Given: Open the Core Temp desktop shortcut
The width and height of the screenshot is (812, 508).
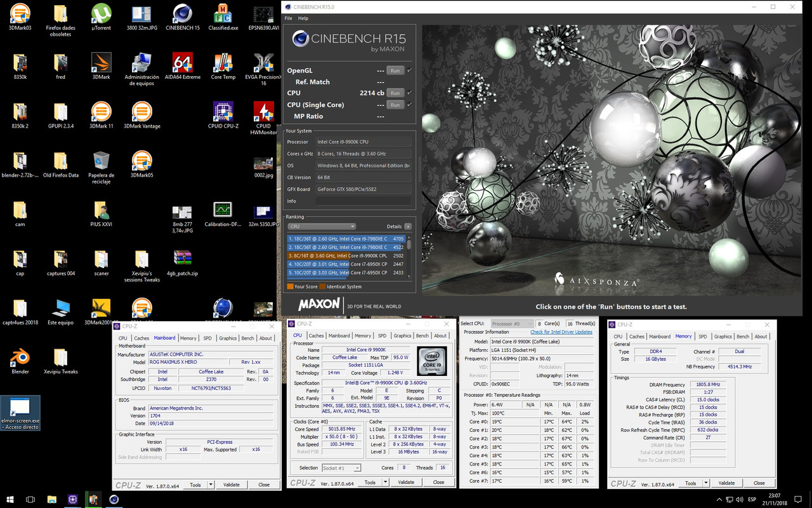Looking at the screenshot, I should pos(223,66).
